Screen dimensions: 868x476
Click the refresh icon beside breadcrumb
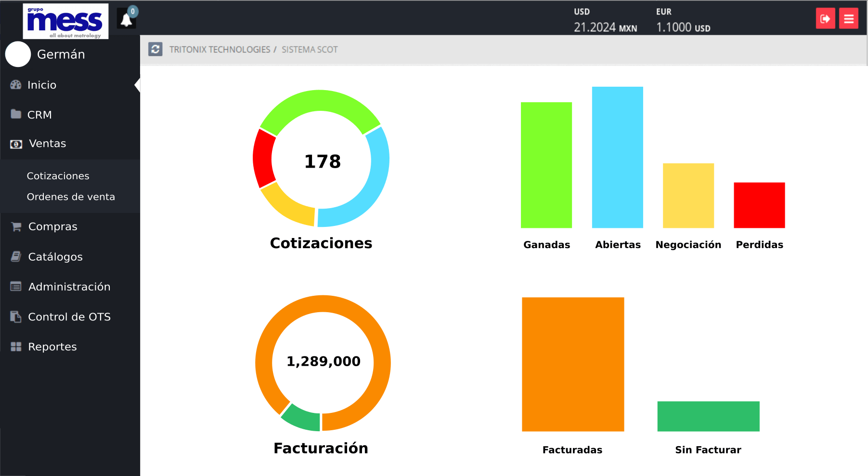point(155,49)
